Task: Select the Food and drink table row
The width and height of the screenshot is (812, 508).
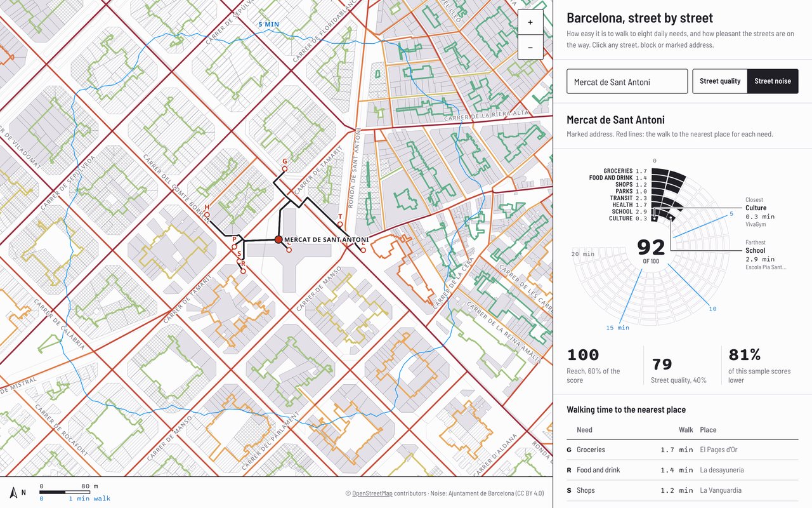Action: pos(683,470)
